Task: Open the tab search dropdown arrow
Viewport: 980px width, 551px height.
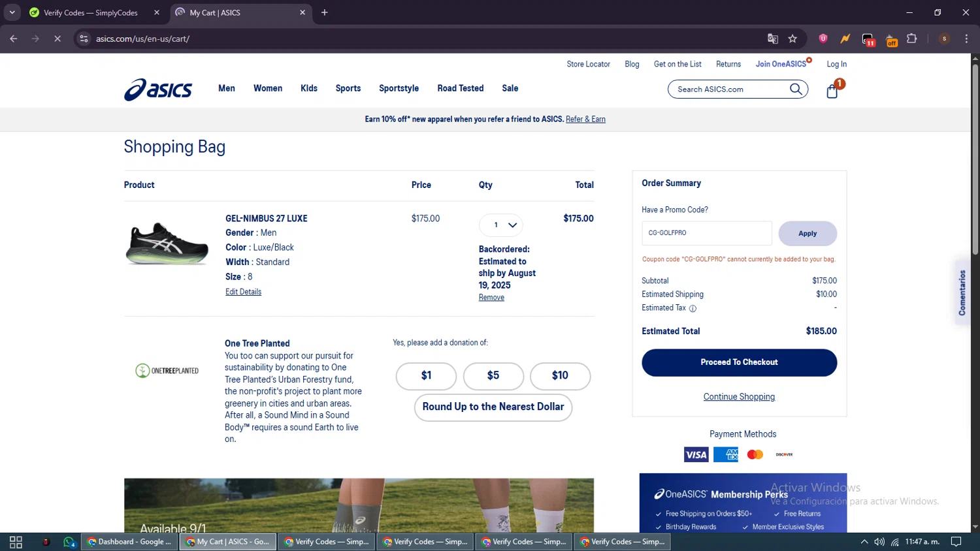Action: (x=12, y=12)
